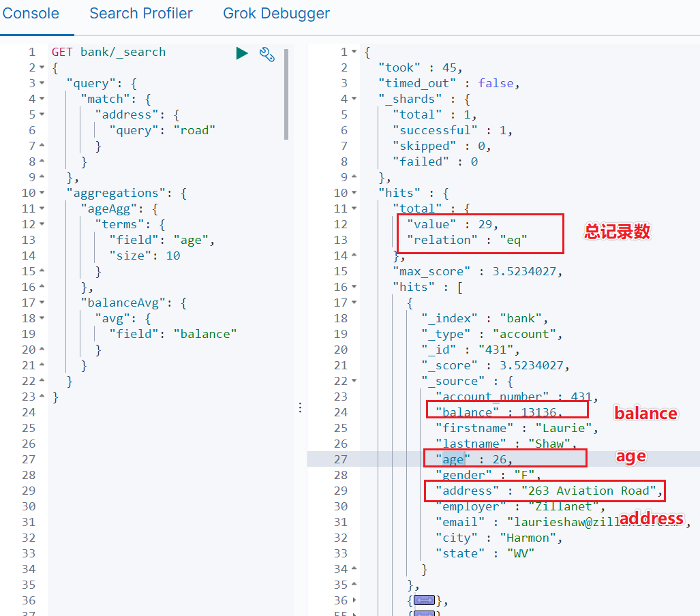Fold the hits object on response line 10

354,193
